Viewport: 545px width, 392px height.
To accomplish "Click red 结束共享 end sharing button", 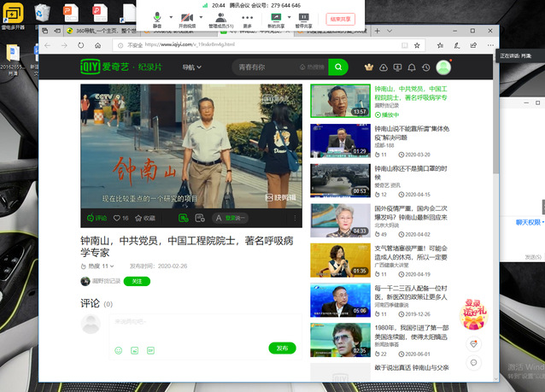I will (343, 19).
